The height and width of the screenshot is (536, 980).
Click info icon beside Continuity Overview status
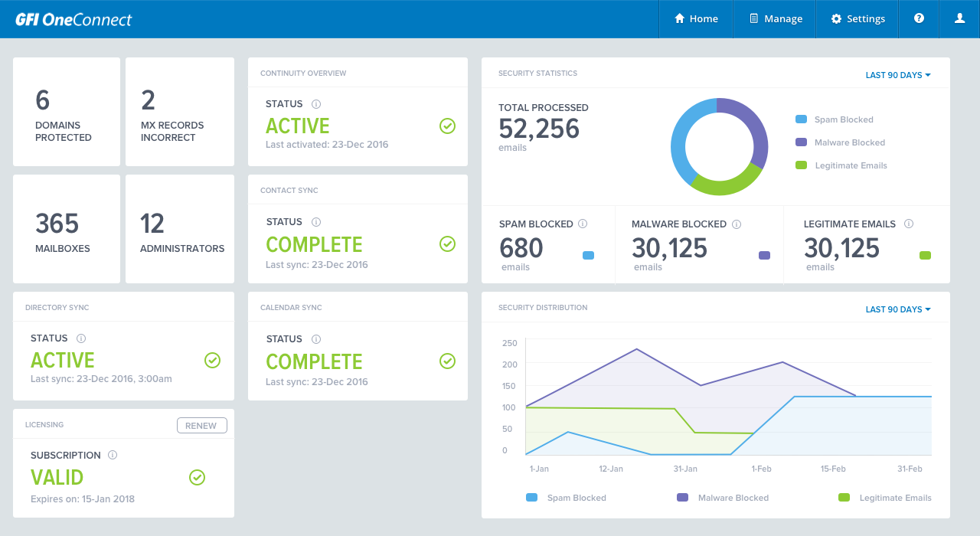[316, 104]
